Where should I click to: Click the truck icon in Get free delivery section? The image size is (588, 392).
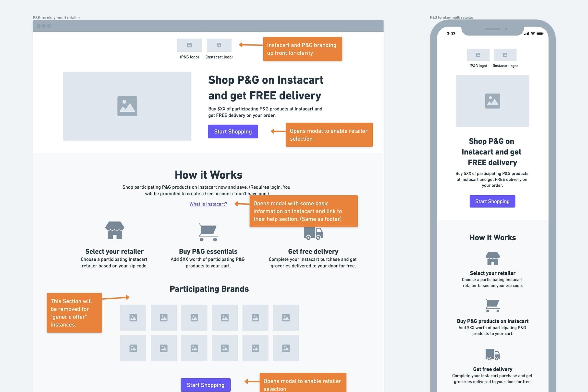(313, 232)
